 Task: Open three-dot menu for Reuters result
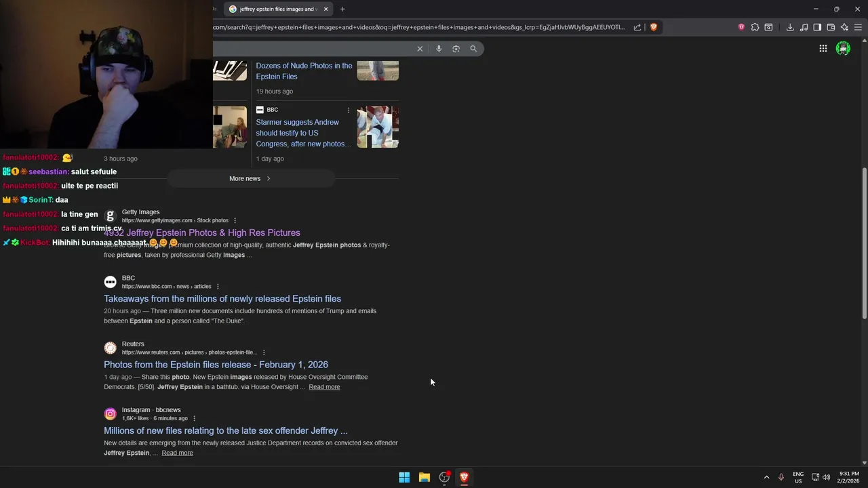(x=264, y=352)
